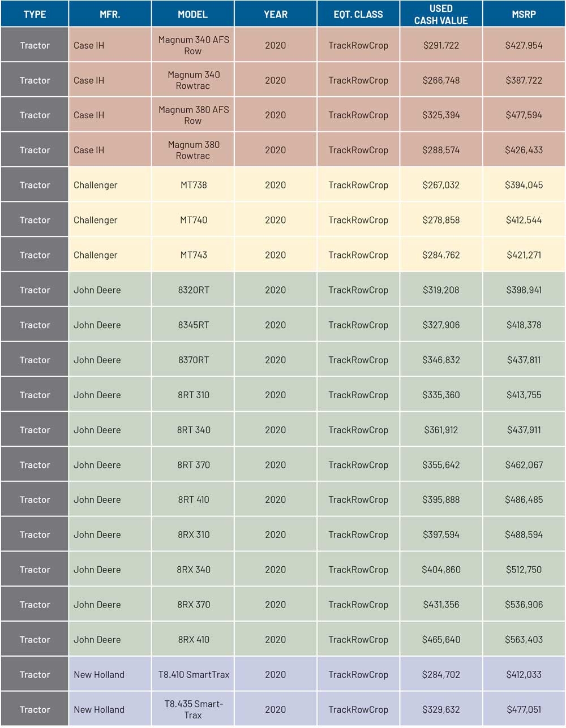Click the $412,544 MSRP cell
Screen dimensions: 566x728
(524, 220)
